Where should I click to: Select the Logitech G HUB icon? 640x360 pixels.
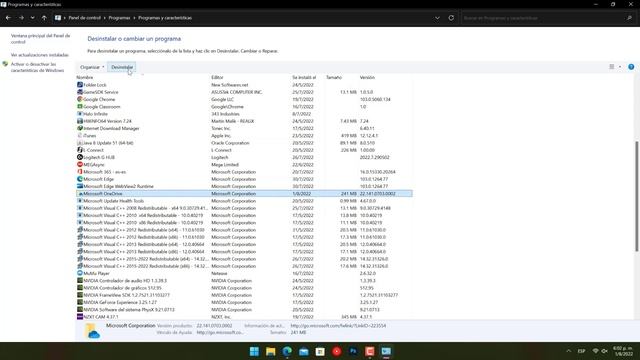click(x=80, y=157)
